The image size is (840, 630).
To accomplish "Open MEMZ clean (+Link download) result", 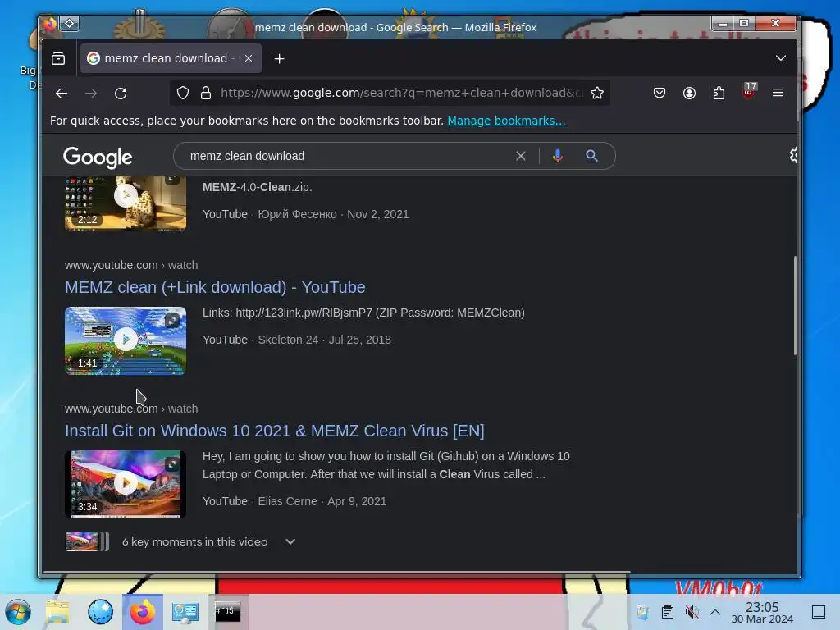I will pyautogui.click(x=215, y=288).
